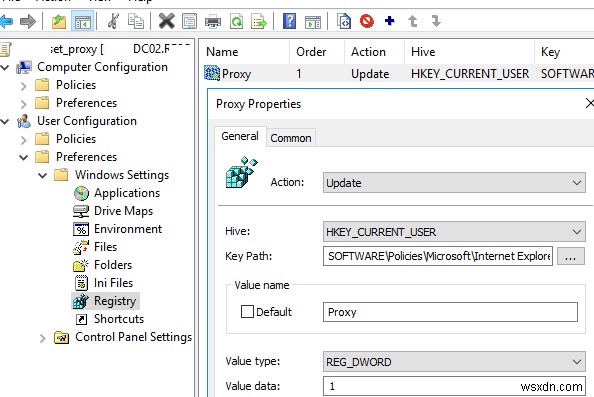Sort list by the Hive column header

[470, 52]
